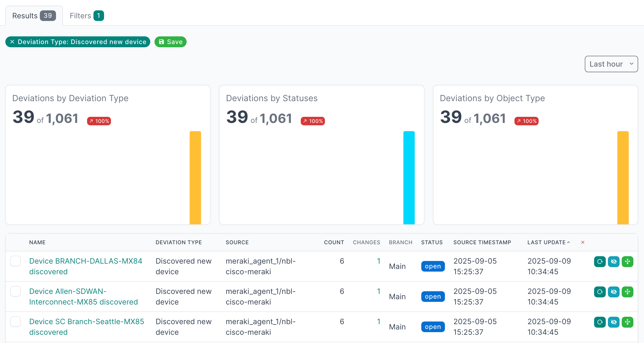Hide the BRANCH-DALLAS-MX84 deviation via eye icon
Viewport: 644px width, 343px height.
click(613, 261)
